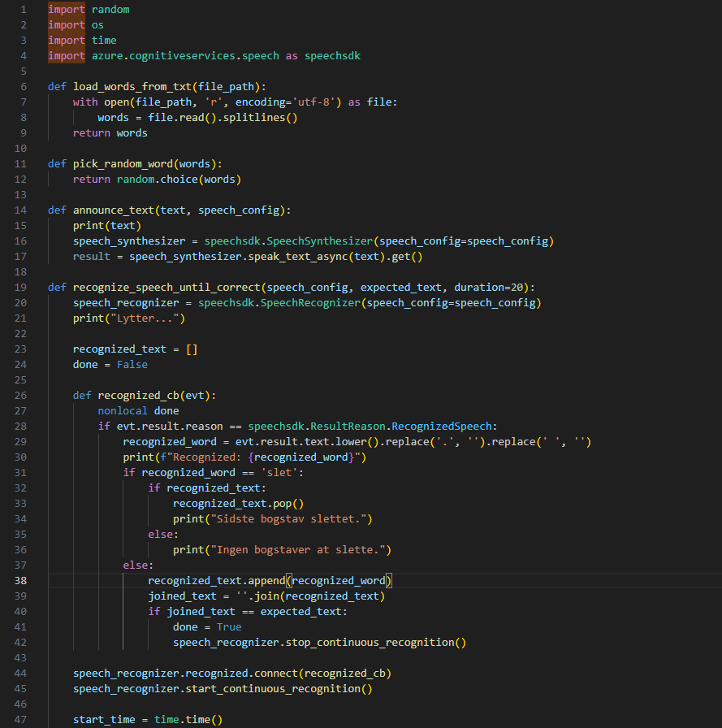The width and height of the screenshot is (722, 728).
Task: Click the 'True' value on line 41
Action: click(x=229, y=626)
